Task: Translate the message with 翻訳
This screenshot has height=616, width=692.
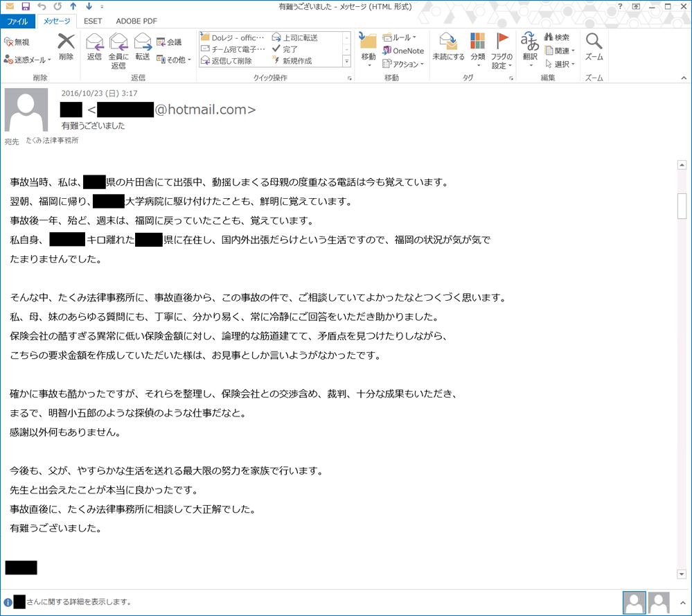Action: point(529,49)
